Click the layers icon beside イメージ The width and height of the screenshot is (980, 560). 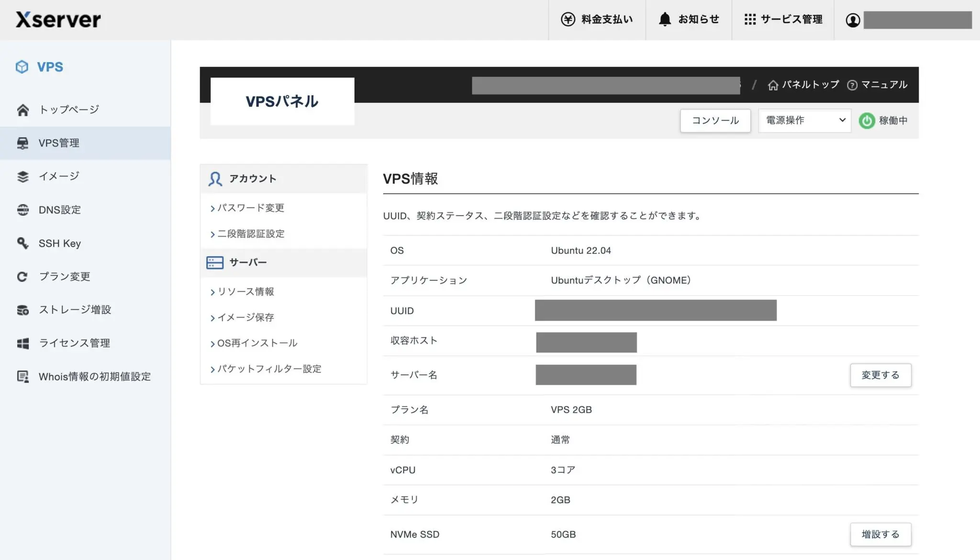coord(22,176)
